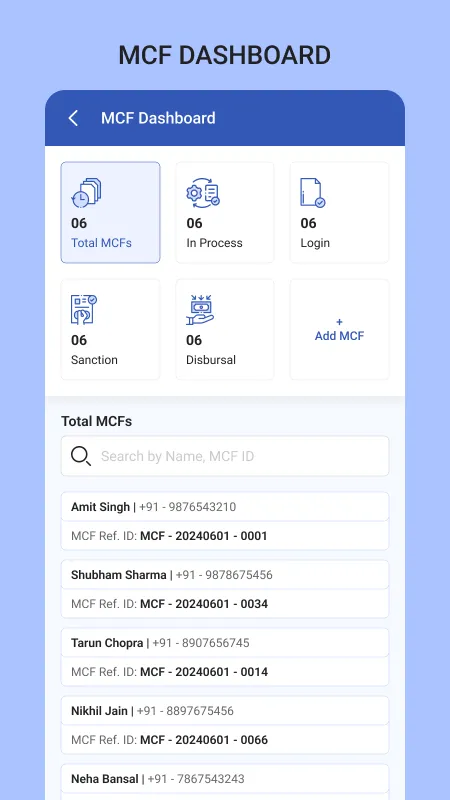Select MCF - 20240601 - 0001 reference
Screen dimensions: 450x800
point(204,536)
